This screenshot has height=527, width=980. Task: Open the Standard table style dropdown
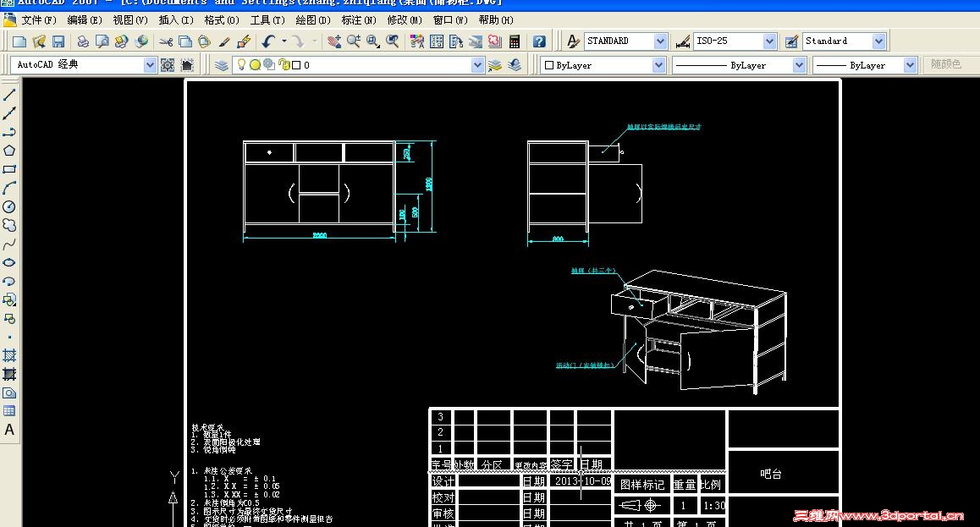[x=878, y=41]
